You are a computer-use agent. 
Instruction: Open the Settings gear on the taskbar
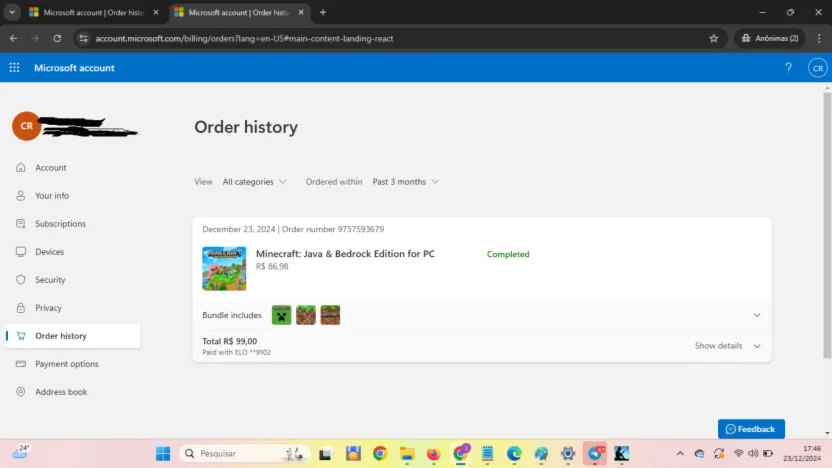(568, 454)
